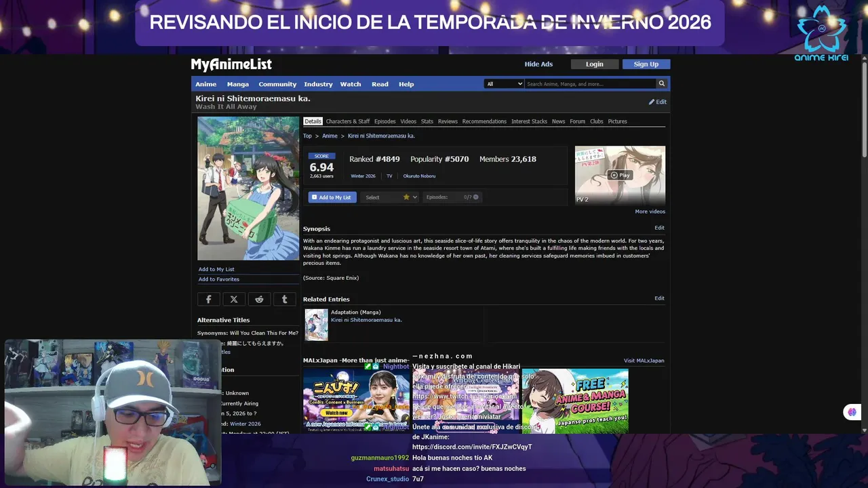Switch to the Episodes tab
The image size is (868, 488).
(385, 121)
